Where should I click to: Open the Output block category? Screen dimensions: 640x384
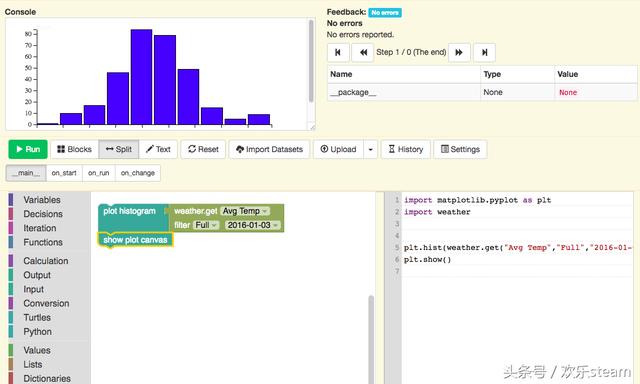coord(37,275)
